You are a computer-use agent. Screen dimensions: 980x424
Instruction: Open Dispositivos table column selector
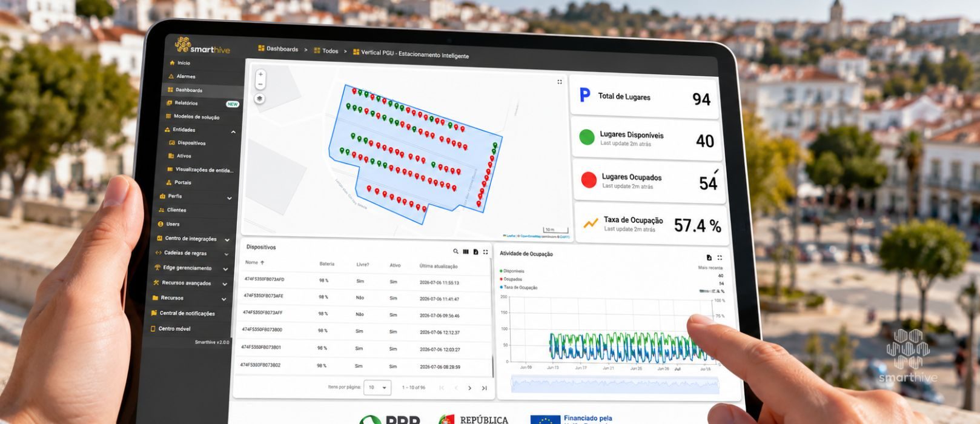[x=466, y=251]
